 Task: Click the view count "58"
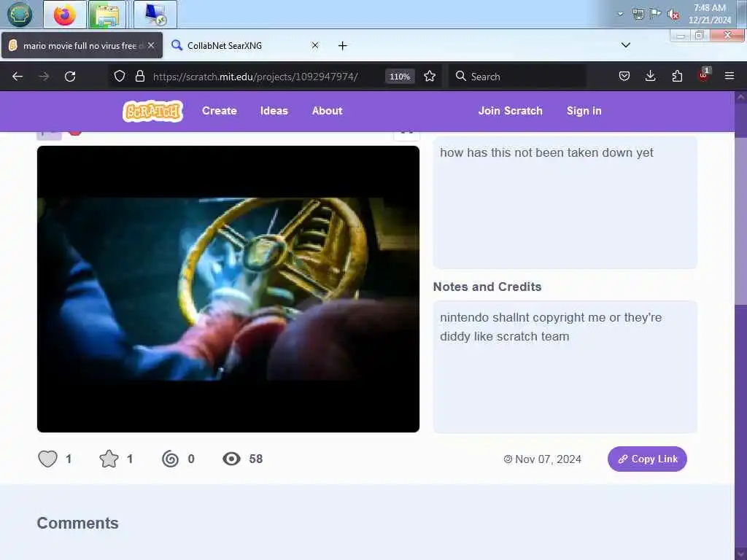[256, 459]
